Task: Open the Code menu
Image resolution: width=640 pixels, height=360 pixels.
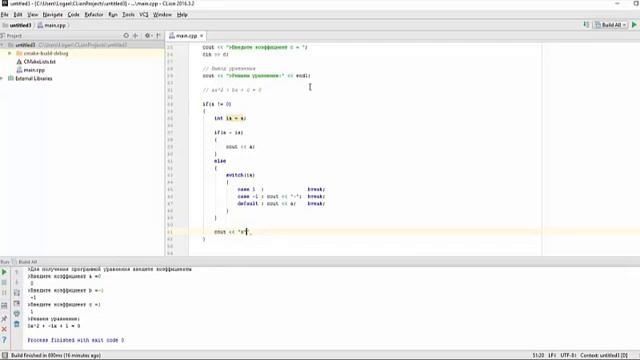Action: click(73, 15)
